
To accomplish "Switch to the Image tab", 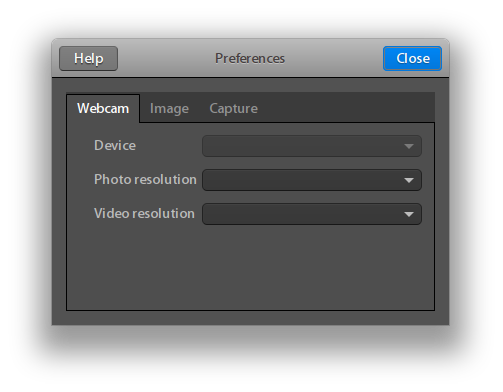I will (x=169, y=109).
